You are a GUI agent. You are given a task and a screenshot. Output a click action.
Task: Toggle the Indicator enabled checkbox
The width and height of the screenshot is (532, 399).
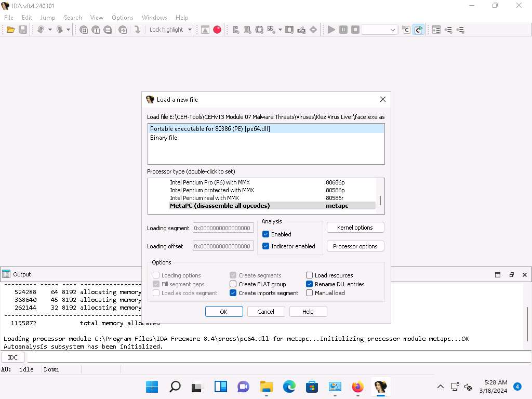coord(266,246)
